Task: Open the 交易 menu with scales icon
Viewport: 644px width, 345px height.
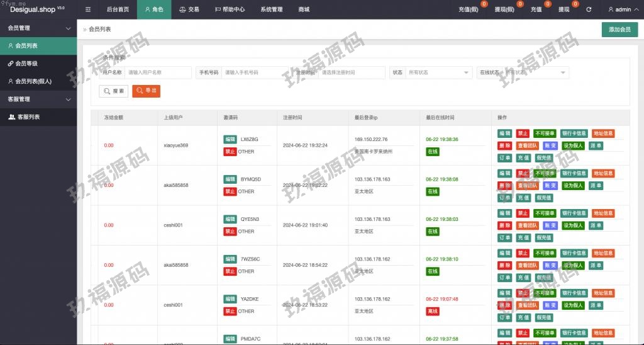Action: (x=189, y=9)
